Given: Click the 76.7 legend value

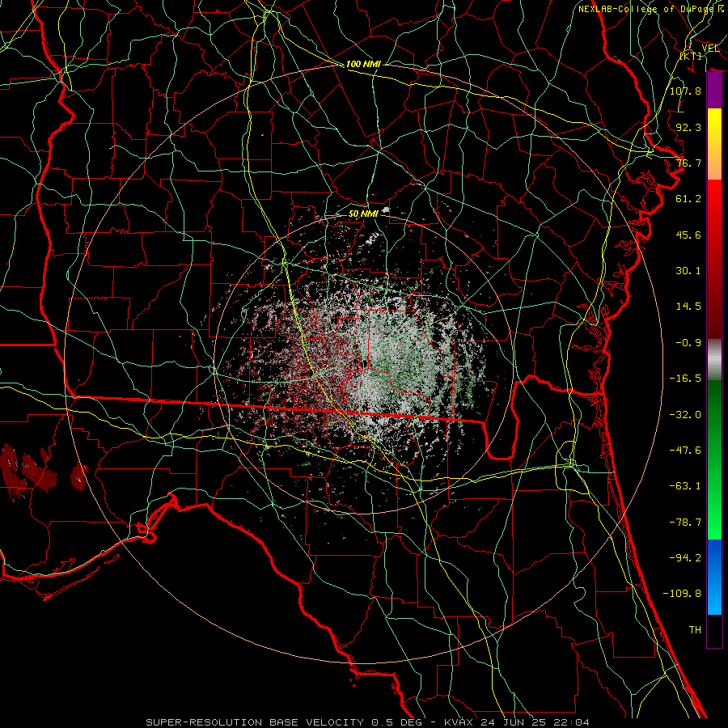Looking at the screenshot, I should point(688,163).
